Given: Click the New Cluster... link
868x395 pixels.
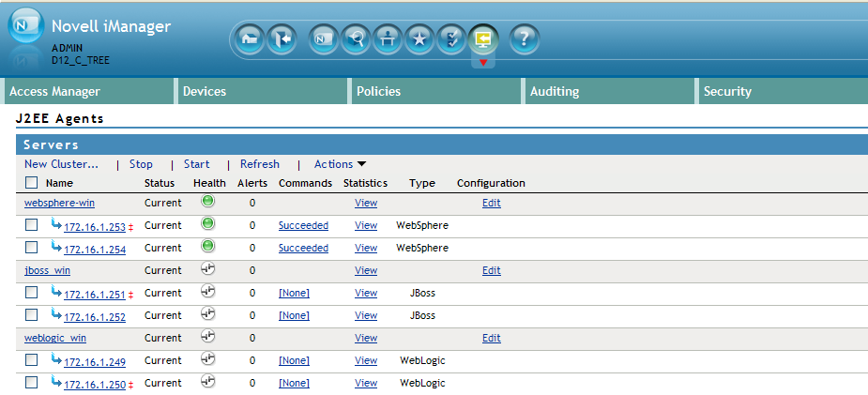Looking at the screenshot, I should tap(61, 164).
